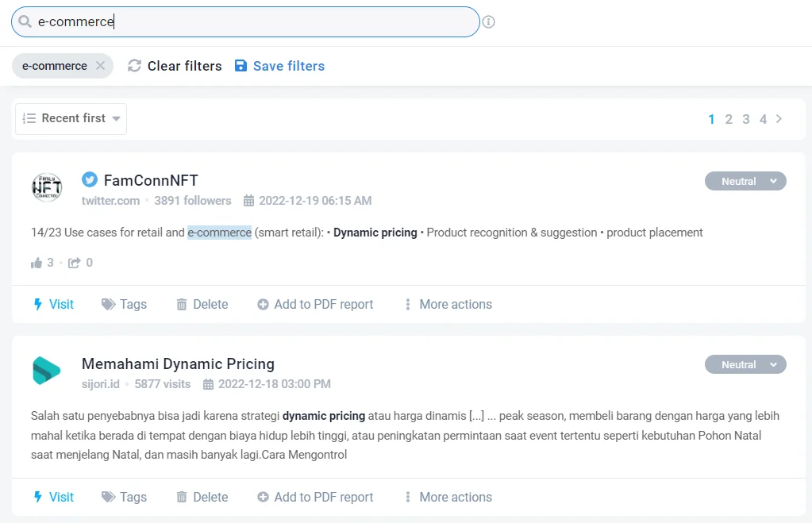
Task: Open sentiment dropdown for FamConnNFT mention
Action: (x=745, y=181)
